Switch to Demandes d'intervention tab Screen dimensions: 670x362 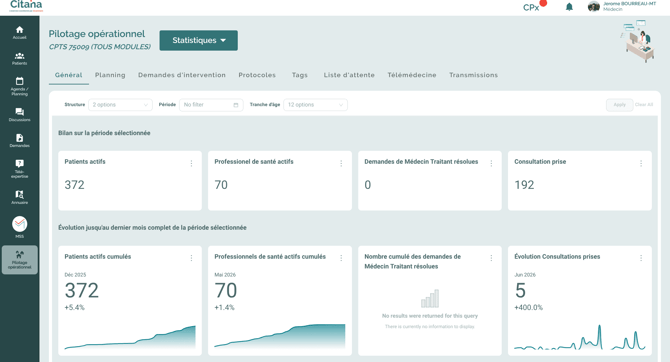click(182, 75)
